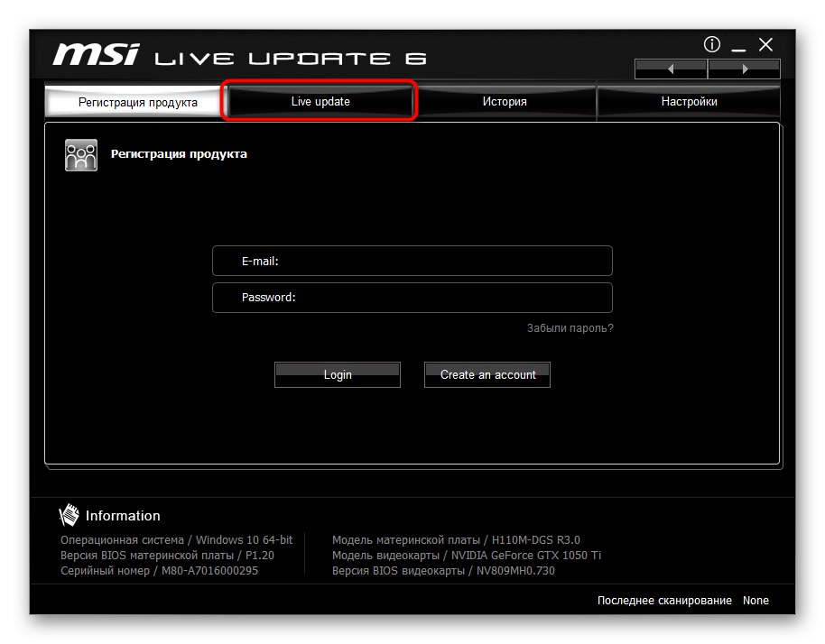Image resolution: width=825 pixels, height=644 pixels.
Task: Close the Live Update 6 window
Action: coord(765,45)
